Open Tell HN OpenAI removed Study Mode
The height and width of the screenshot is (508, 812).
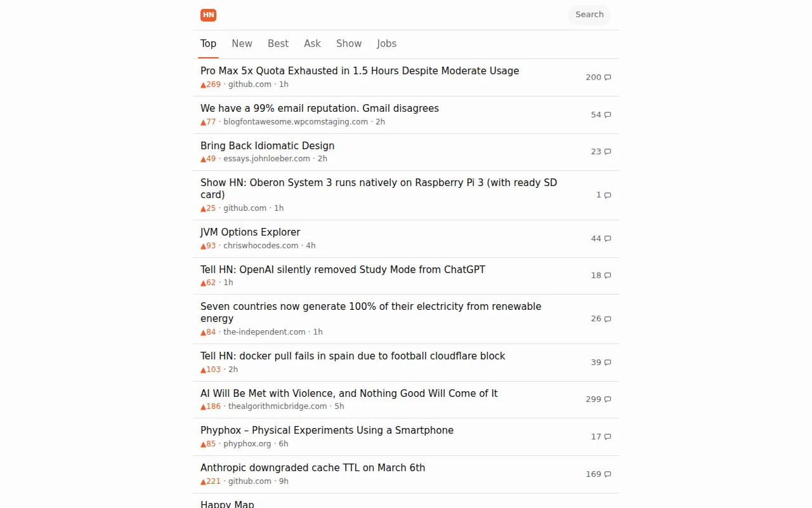point(343,269)
